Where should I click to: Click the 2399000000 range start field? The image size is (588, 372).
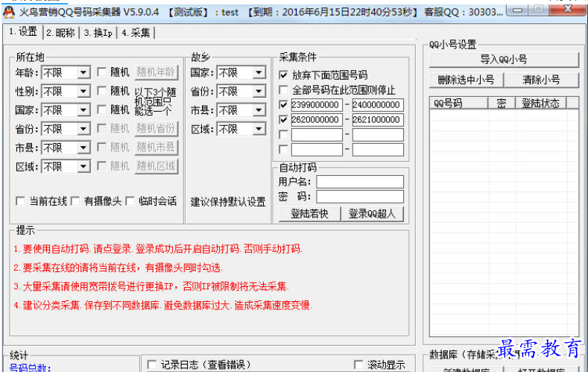tap(317, 104)
